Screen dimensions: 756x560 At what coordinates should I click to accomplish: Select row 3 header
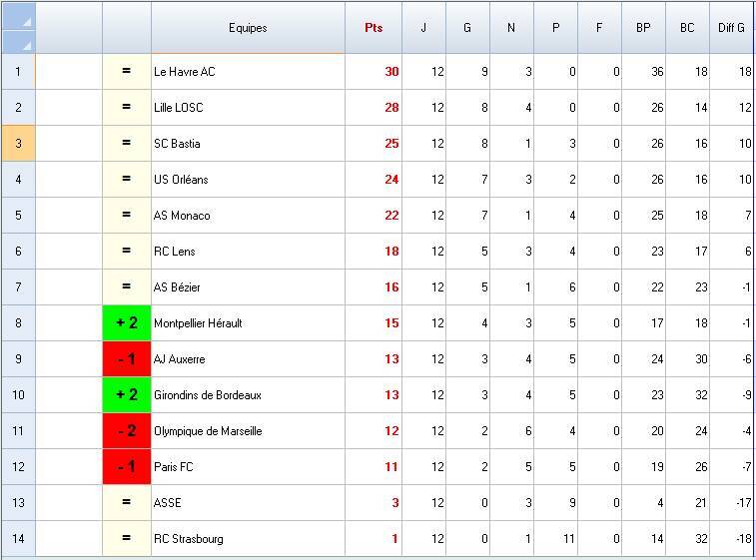(18, 144)
